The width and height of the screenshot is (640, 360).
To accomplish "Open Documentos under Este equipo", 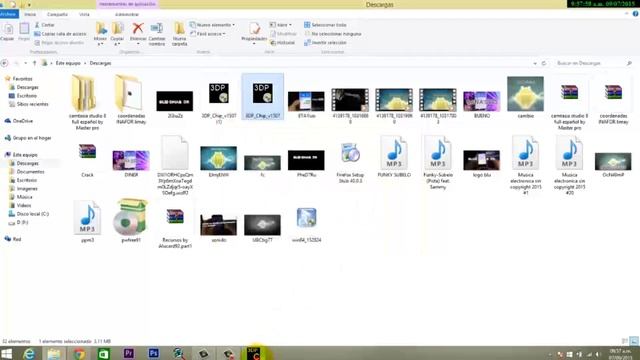I will pyautogui.click(x=30, y=171).
